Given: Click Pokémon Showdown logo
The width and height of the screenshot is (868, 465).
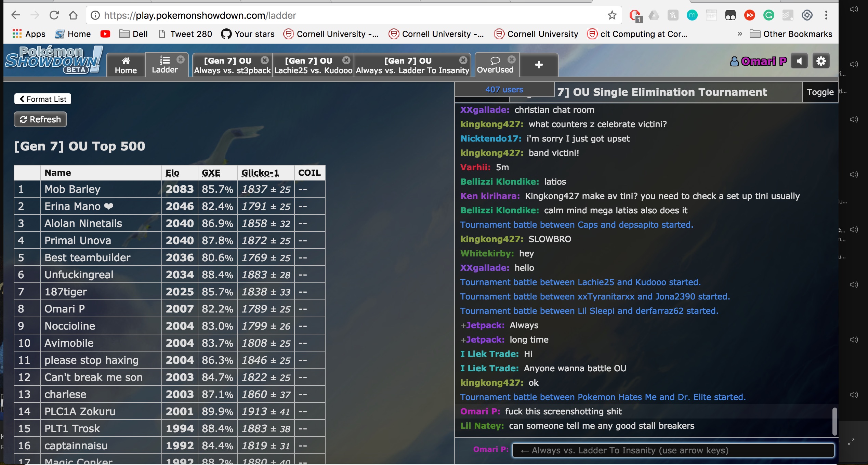Looking at the screenshot, I should pyautogui.click(x=54, y=60).
